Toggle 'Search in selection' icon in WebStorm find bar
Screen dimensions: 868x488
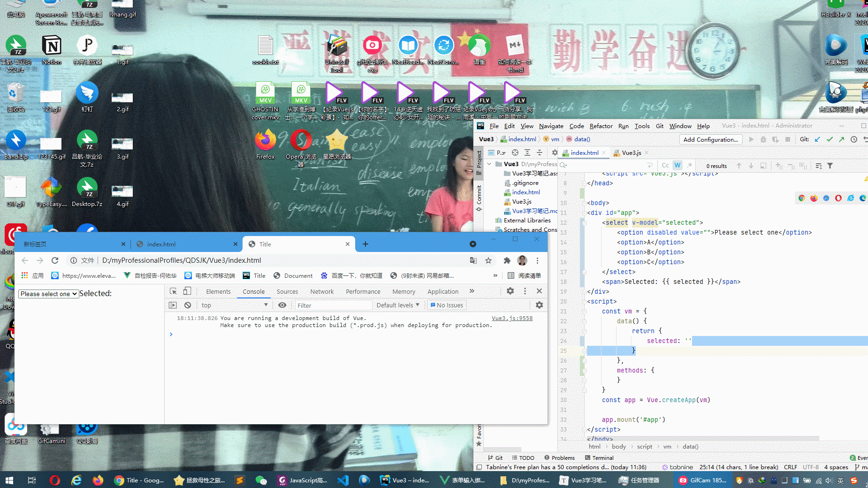[x=763, y=166]
